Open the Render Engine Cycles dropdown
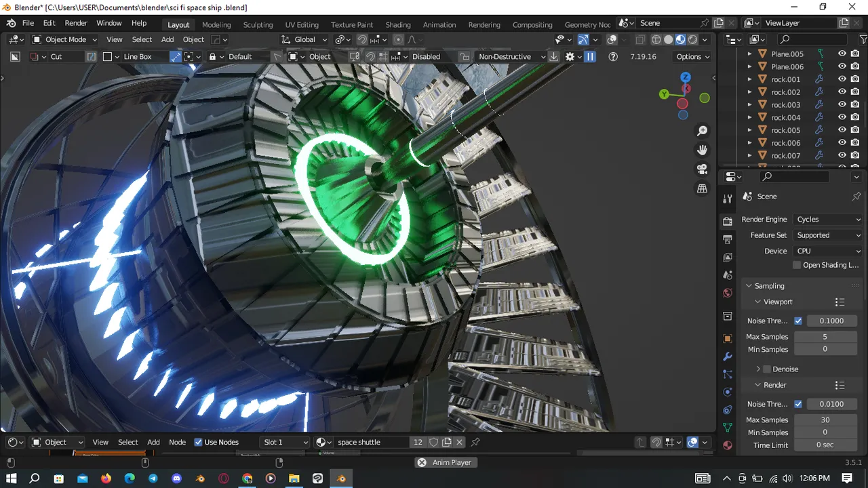 828,219
